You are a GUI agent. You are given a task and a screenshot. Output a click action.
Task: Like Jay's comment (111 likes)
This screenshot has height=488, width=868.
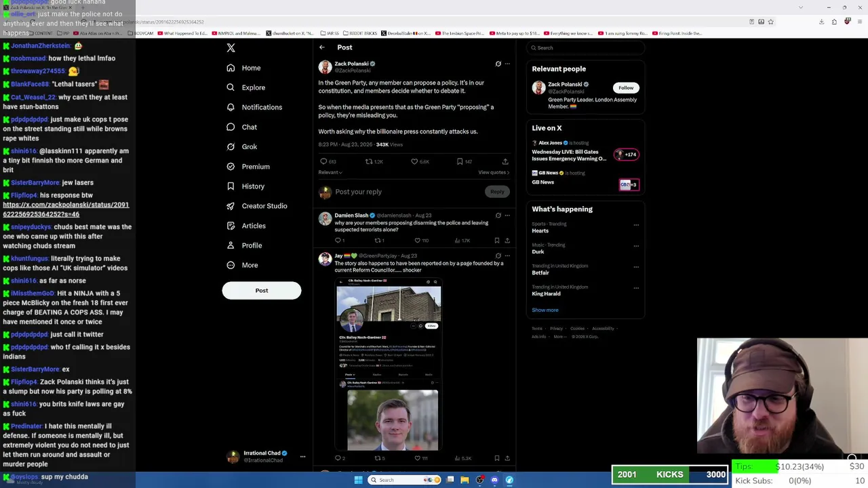pos(422,458)
